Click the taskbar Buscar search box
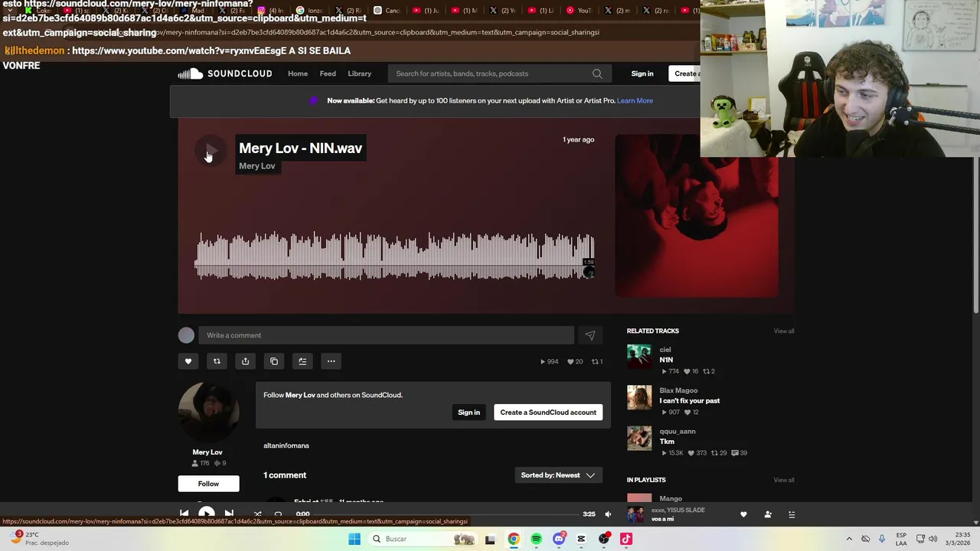This screenshot has width=980, height=551. [x=423, y=539]
